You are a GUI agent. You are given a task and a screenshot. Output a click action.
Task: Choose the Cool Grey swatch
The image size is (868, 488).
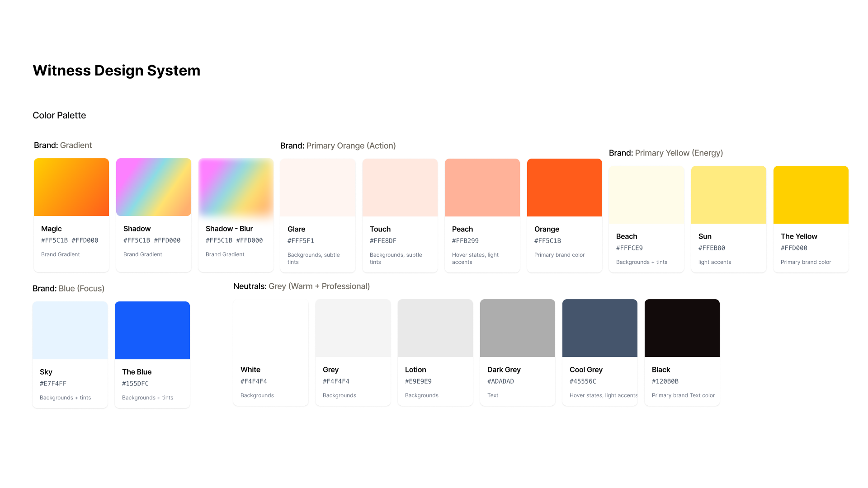pos(600,328)
